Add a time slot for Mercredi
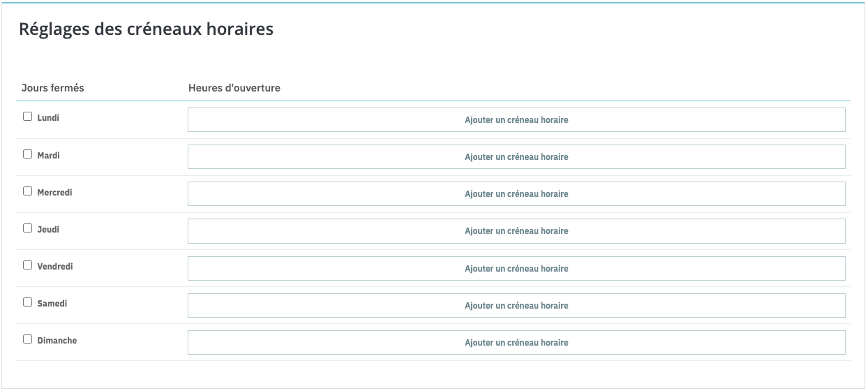868x391 pixels. [516, 194]
